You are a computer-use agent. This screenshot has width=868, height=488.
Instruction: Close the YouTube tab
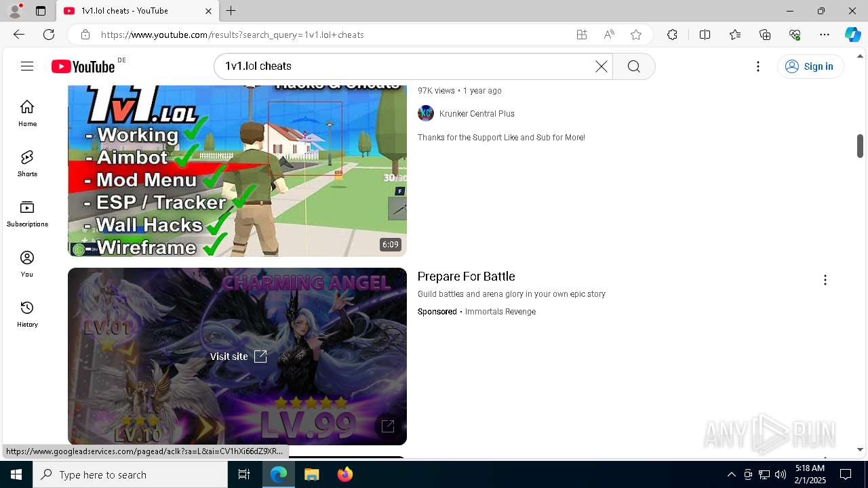(208, 11)
